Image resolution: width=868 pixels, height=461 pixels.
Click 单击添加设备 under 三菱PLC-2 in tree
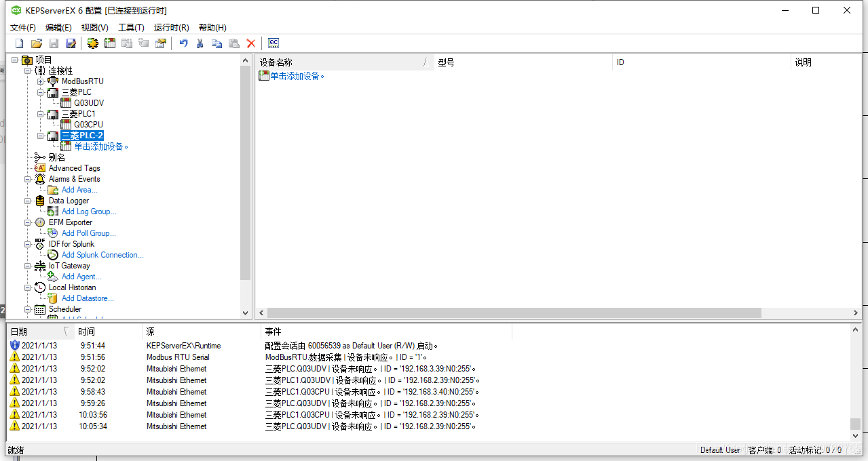point(101,146)
